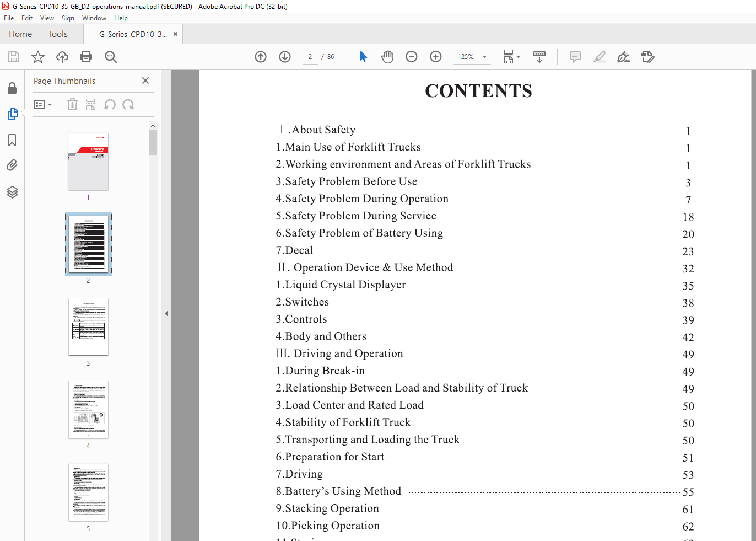Rotate page clockwise in thumbnails
The image size is (756, 541).
128,104
